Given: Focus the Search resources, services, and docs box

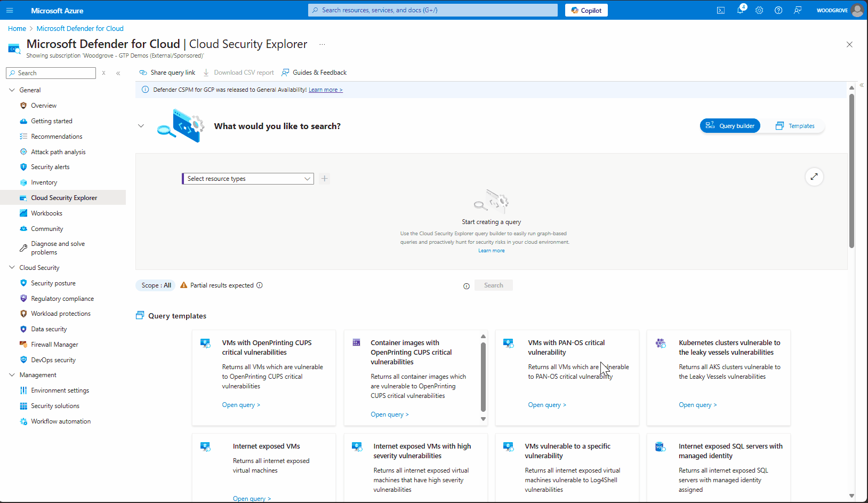Looking at the screenshot, I should pyautogui.click(x=432, y=10).
